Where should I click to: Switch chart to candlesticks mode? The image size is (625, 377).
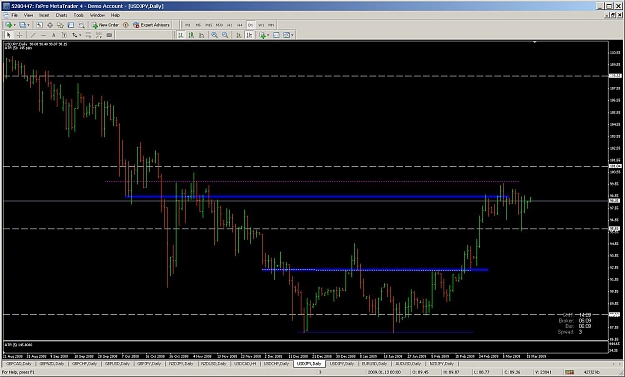tap(191, 35)
